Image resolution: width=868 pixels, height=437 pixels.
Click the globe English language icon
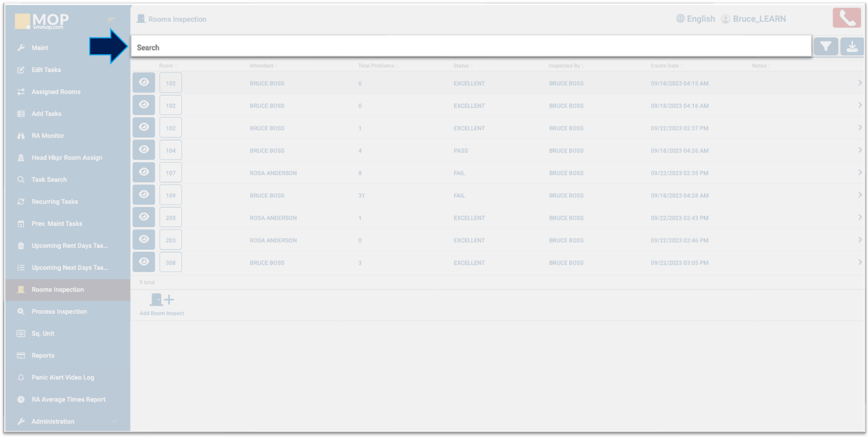(680, 19)
